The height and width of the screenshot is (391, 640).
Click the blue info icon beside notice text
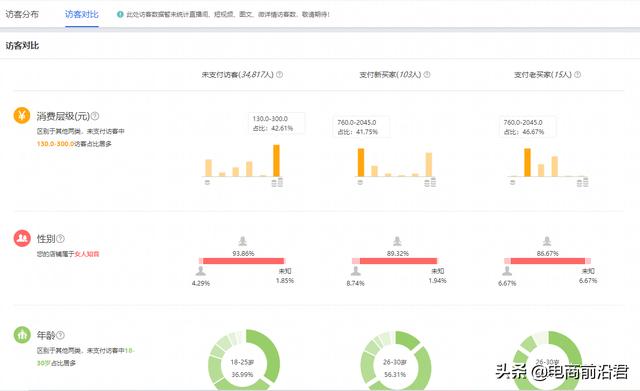click(120, 14)
